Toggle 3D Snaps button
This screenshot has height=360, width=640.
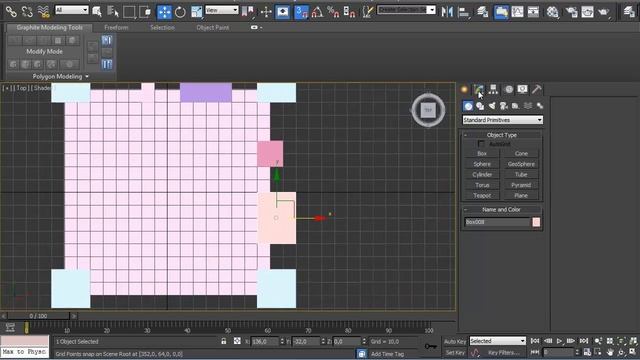coord(301,11)
